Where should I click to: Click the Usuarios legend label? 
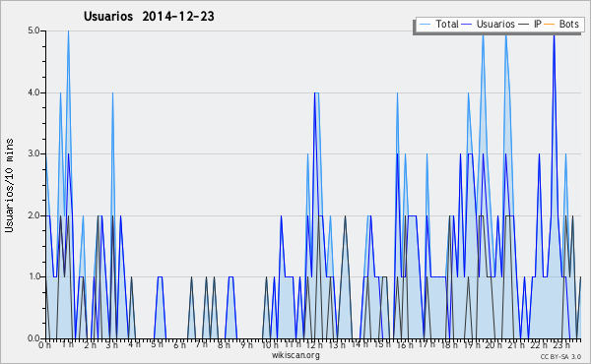pyautogui.click(x=495, y=24)
